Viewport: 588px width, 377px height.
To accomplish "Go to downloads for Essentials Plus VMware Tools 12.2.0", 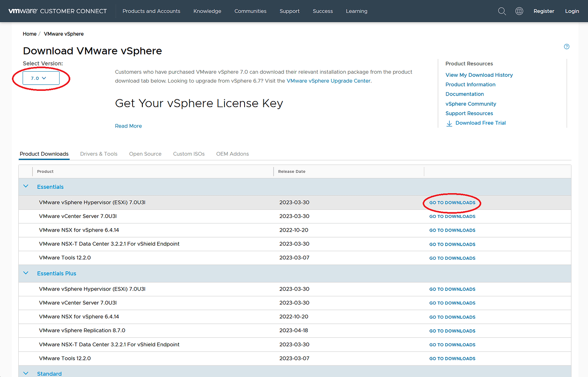I will coord(452,359).
